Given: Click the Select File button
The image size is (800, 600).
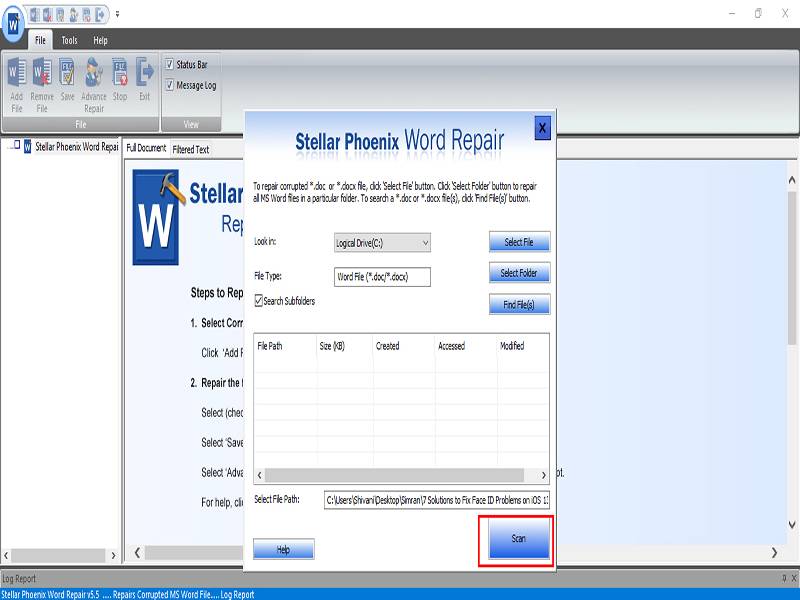Looking at the screenshot, I should coord(519,242).
